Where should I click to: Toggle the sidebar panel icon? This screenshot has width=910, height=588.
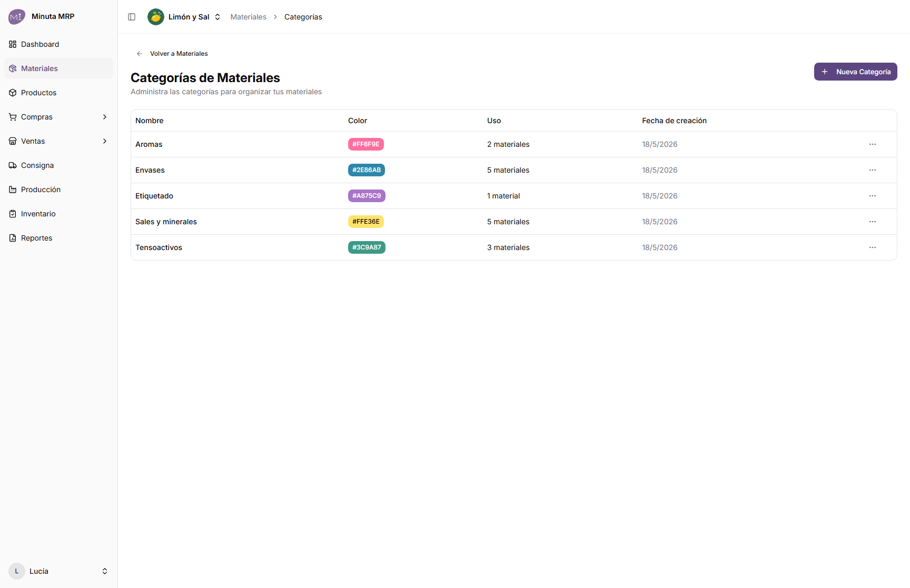(132, 17)
